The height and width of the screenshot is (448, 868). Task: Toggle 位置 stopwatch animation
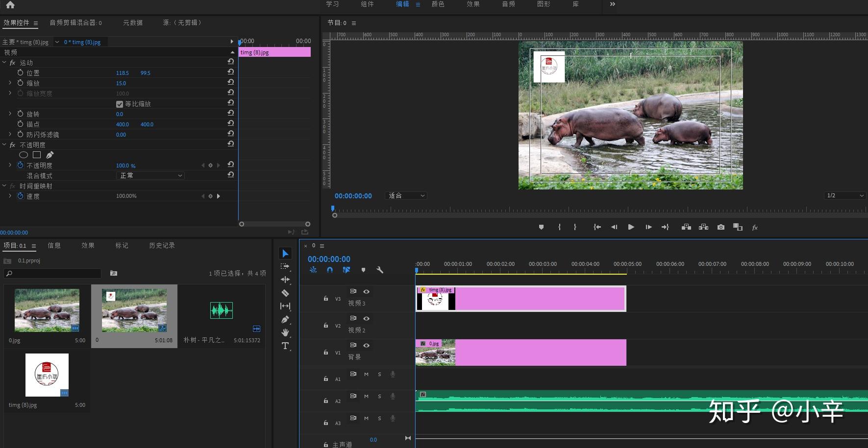coord(20,72)
